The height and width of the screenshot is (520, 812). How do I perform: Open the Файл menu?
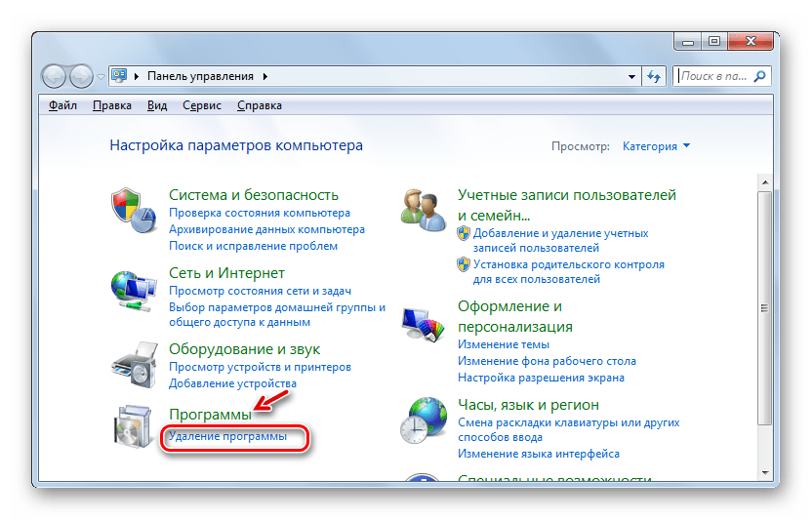pyautogui.click(x=62, y=105)
